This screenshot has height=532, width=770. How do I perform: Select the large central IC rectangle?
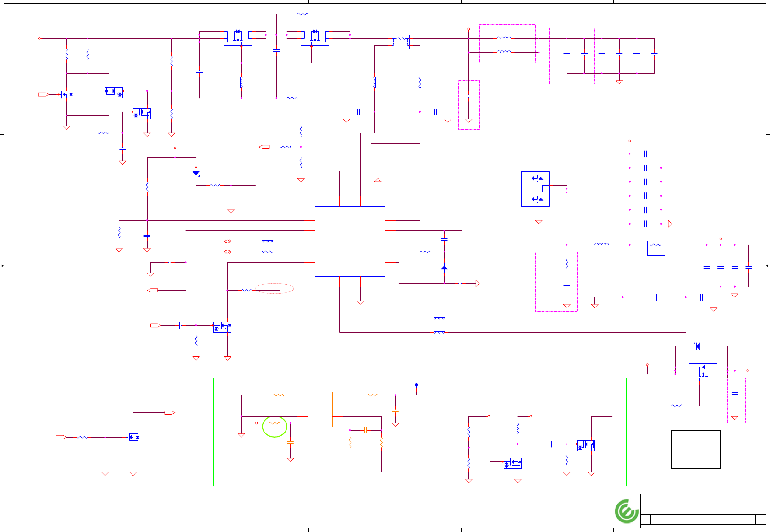(350, 241)
